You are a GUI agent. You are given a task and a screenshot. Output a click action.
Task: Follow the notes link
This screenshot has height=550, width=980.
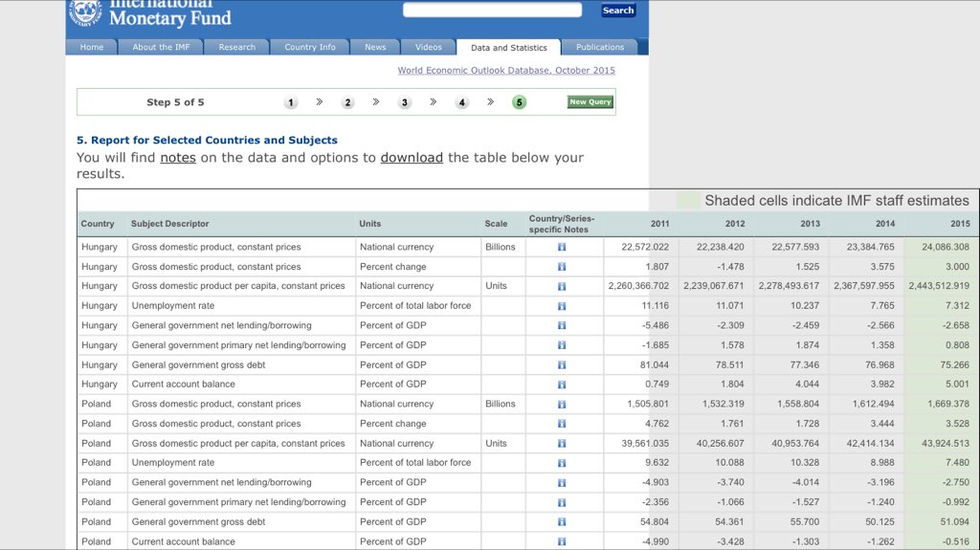[178, 158]
